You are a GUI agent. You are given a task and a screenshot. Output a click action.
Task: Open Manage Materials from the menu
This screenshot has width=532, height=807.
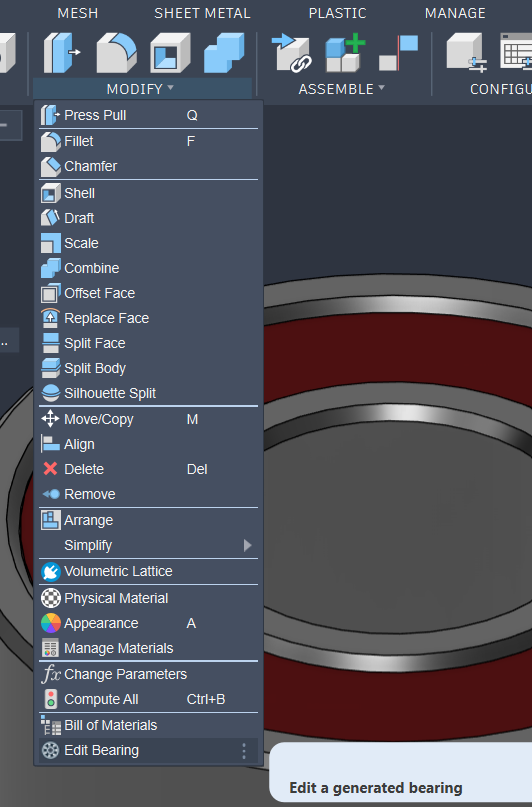(148, 648)
